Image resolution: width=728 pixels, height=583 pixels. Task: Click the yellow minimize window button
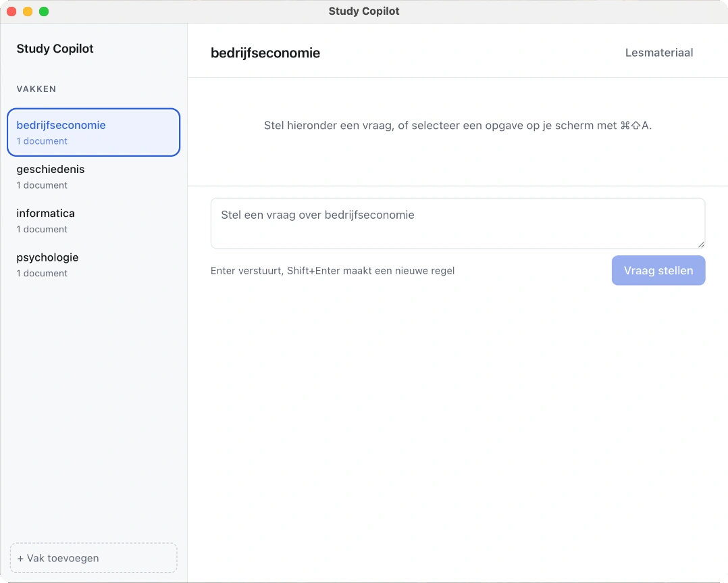(x=28, y=11)
